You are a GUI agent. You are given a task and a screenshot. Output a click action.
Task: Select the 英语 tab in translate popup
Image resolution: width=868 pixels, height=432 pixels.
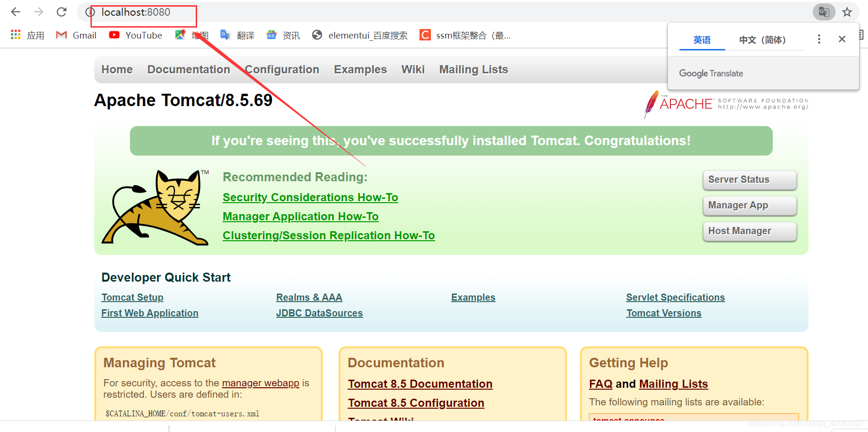click(702, 40)
